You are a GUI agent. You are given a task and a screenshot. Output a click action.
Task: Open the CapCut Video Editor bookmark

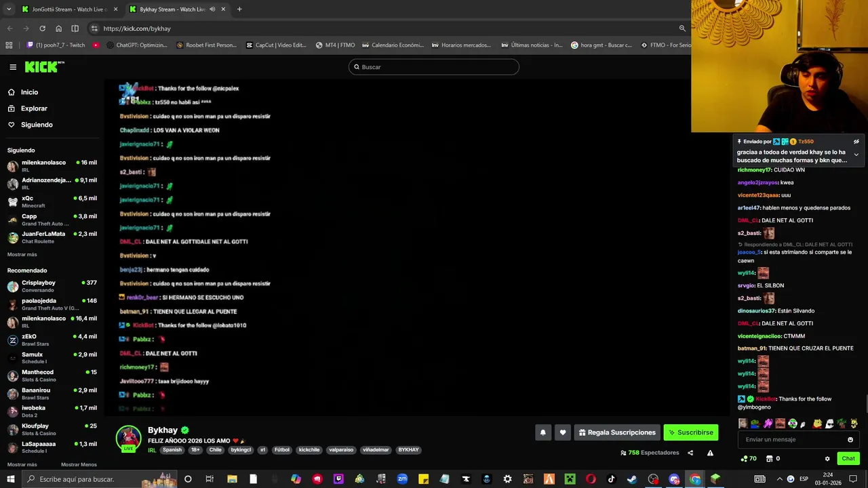click(x=276, y=45)
